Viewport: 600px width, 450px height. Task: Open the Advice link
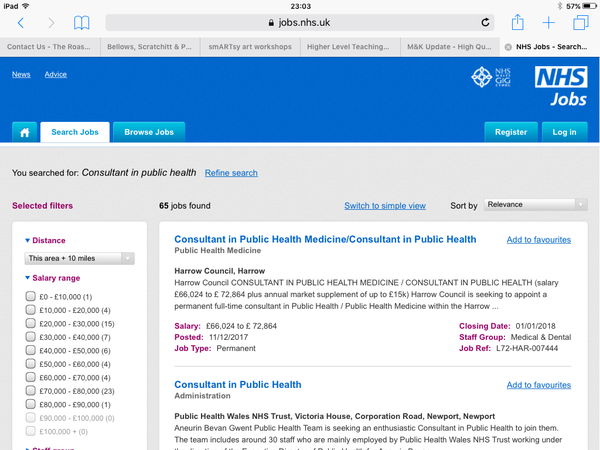(55, 74)
